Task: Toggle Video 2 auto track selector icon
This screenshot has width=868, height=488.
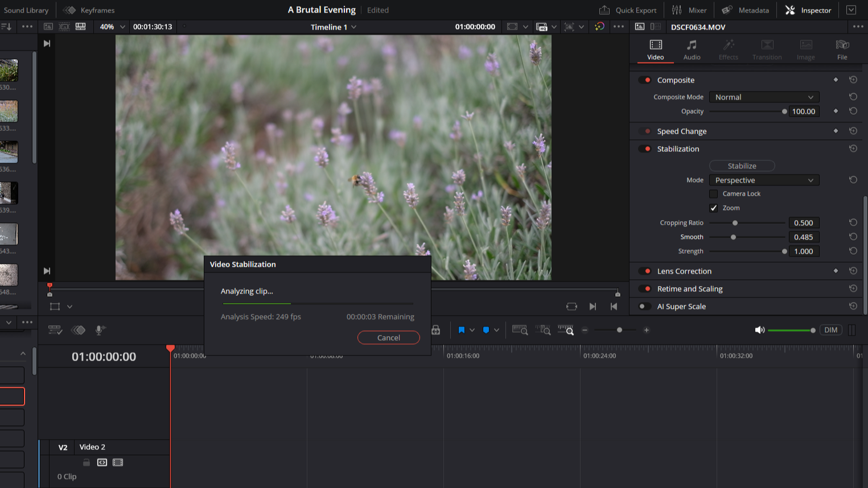Action: click(x=102, y=462)
